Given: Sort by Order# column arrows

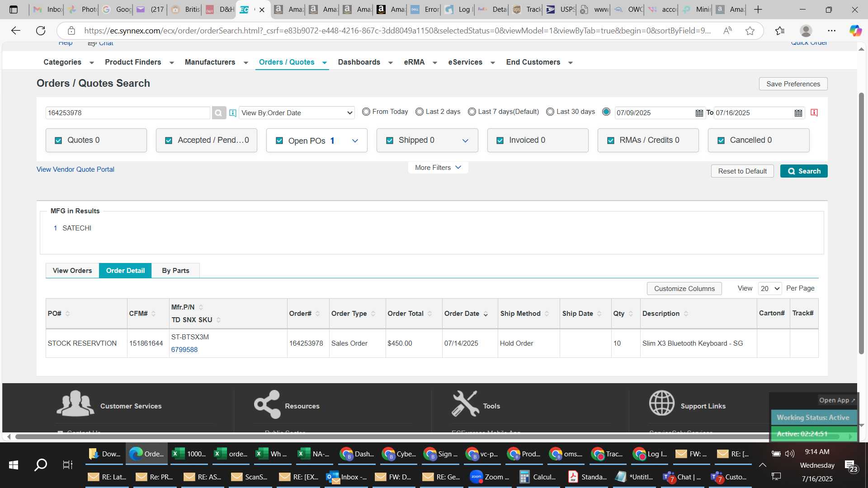Looking at the screenshot, I should 317,314.
